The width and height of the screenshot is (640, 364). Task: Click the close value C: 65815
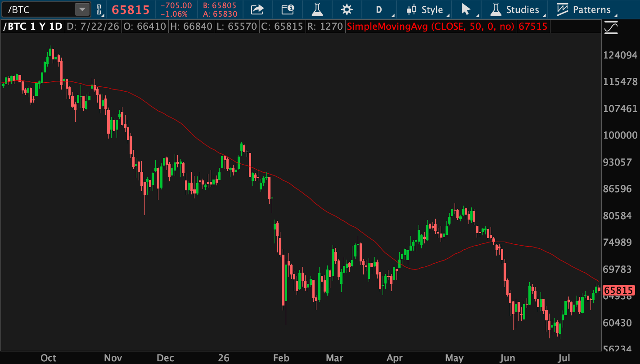click(x=282, y=27)
